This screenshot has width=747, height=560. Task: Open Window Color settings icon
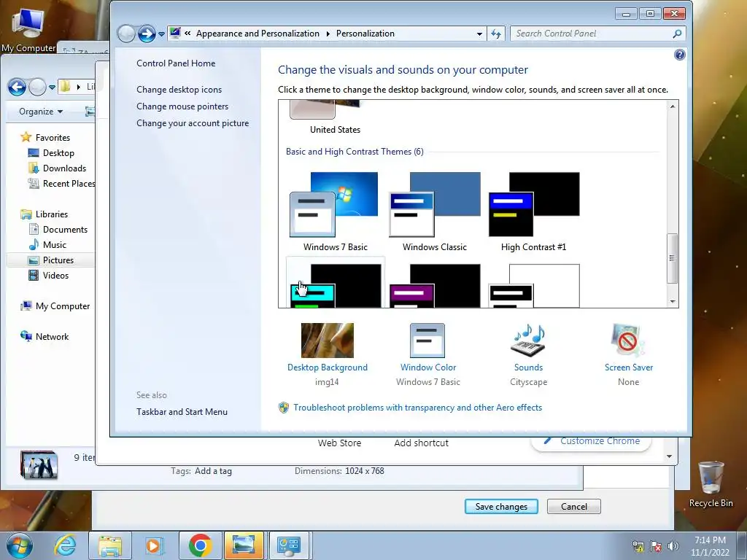point(427,340)
